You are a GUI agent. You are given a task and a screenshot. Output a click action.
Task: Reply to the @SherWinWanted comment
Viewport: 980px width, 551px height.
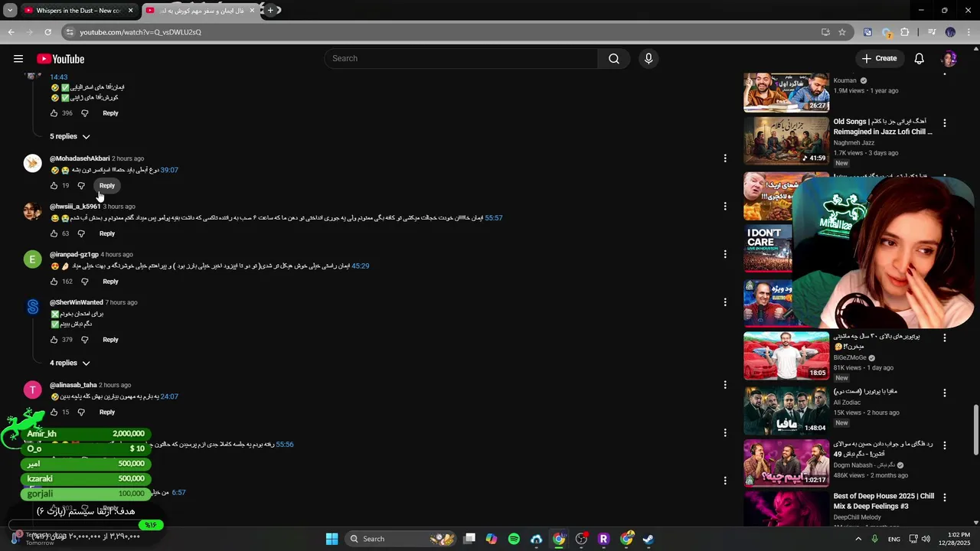point(110,340)
